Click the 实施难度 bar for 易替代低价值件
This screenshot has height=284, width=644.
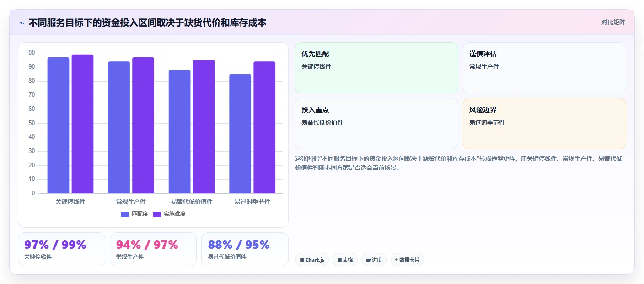204,126
